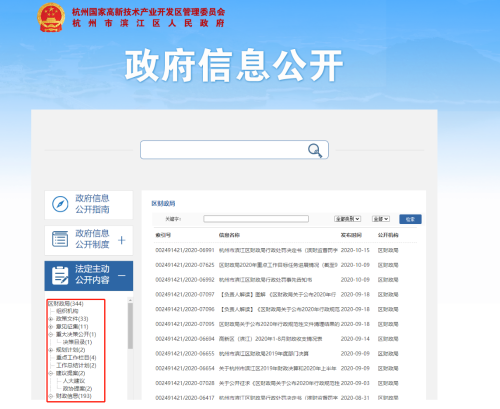Click inside the keyword 关键字 input field
The width and height of the screenshot is (500, 409).
tap(256, 219)
